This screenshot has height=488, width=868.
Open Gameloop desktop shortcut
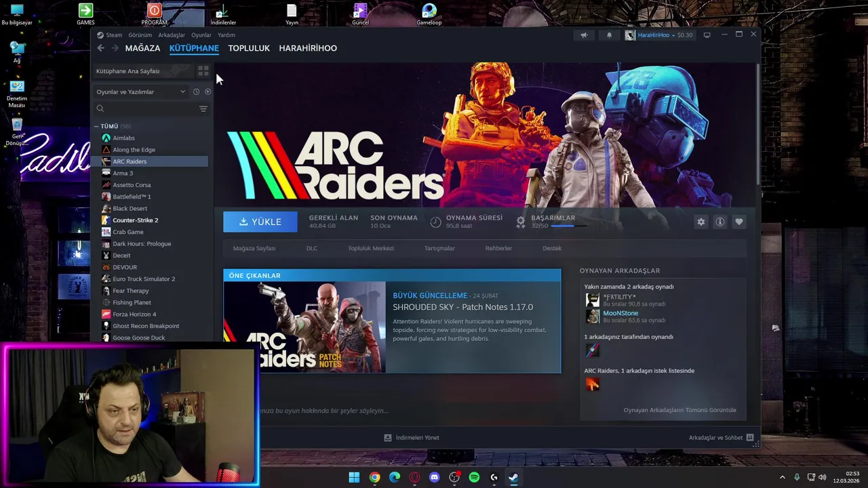coord(429,14)
